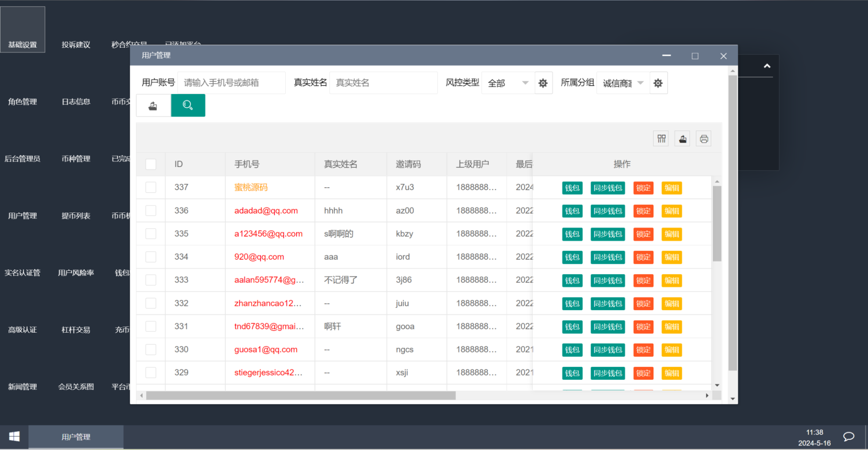
Task: Click the column display settings grid icon
Action: 661,138
